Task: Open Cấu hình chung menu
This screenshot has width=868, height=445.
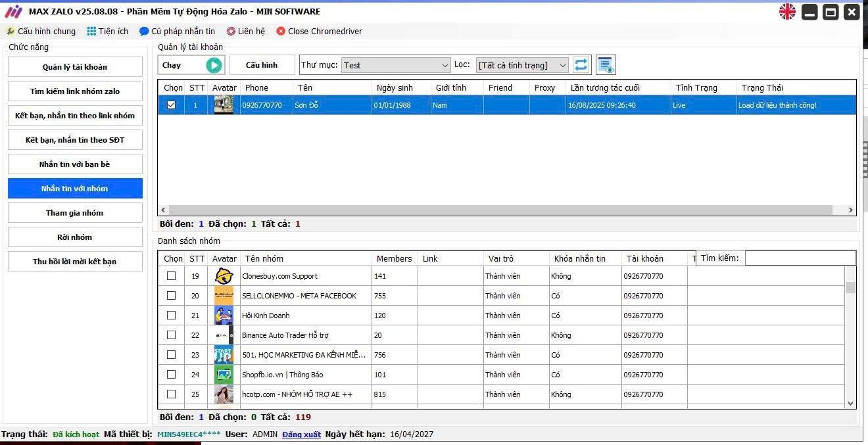Action: [x=41, y=32]
